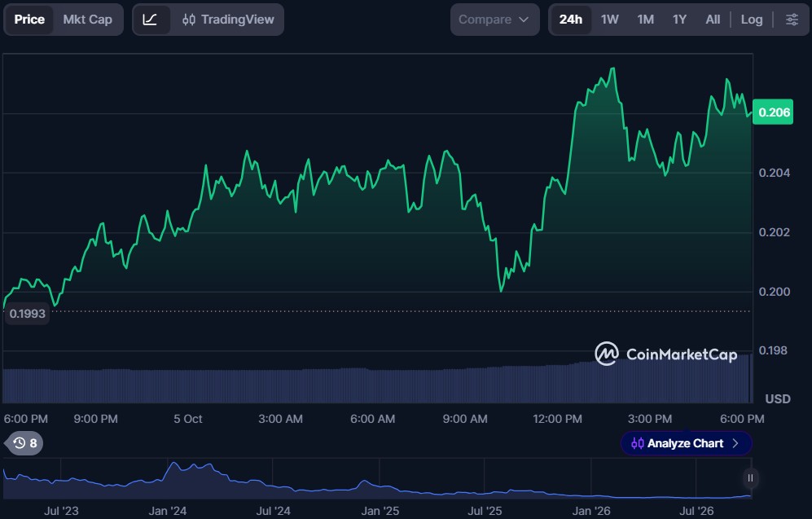Click the Jan '24 peak in the overview chart
Image resolution: width=812 pixels, height=519 pixels.
pyautogui.click(x=174, y=463)
